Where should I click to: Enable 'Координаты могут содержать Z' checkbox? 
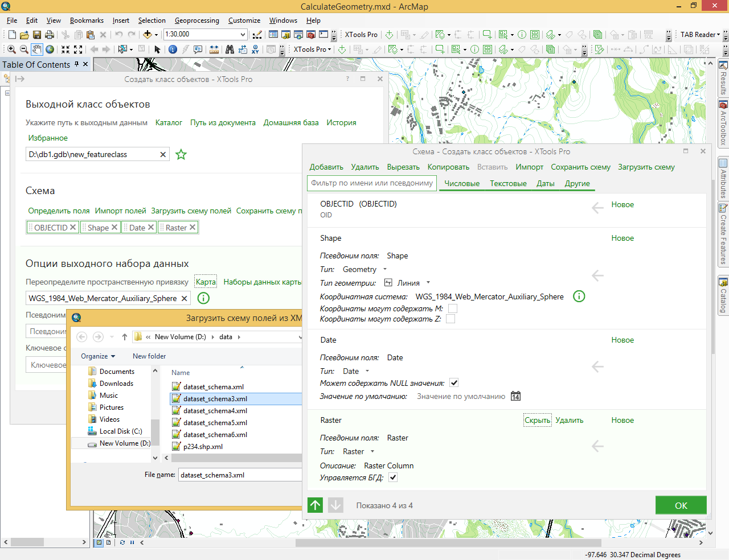(450, 319)
